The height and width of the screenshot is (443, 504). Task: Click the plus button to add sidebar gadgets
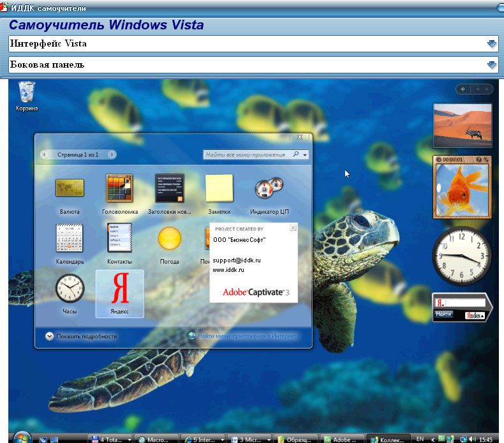[463, 89]
